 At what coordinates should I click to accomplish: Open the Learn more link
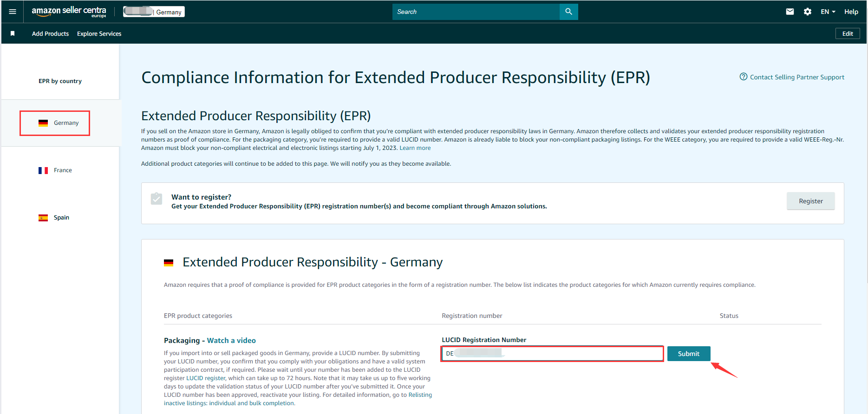coord(415,148)
